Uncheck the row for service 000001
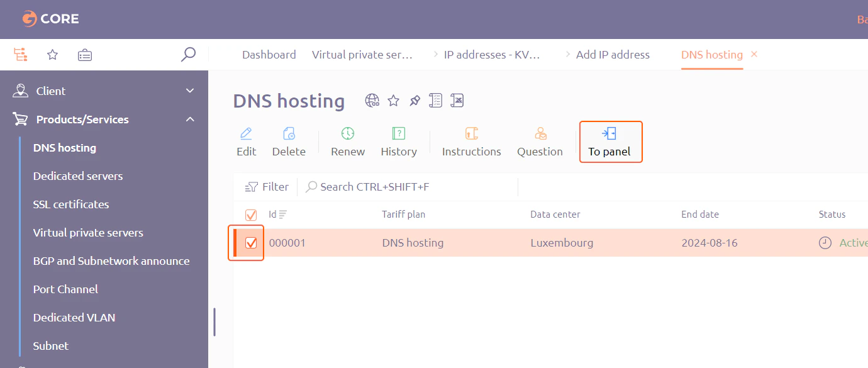The width and height of the screenshot is (868, 368). click(x=250, y=242)
